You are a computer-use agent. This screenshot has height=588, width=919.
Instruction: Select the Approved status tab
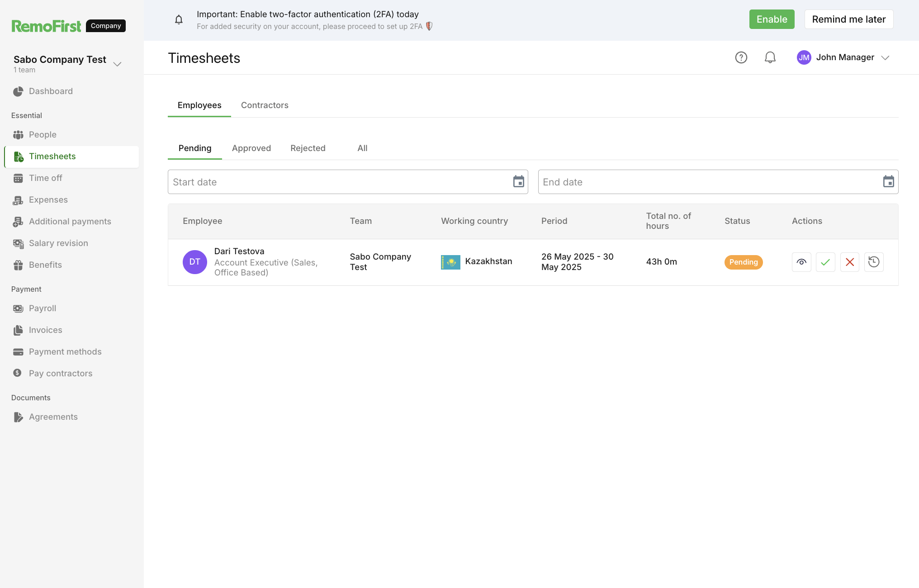[251, 148]
